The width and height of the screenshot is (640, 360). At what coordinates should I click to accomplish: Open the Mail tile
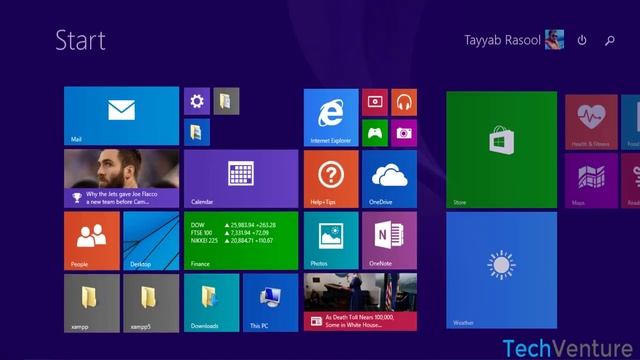[121, 116]
